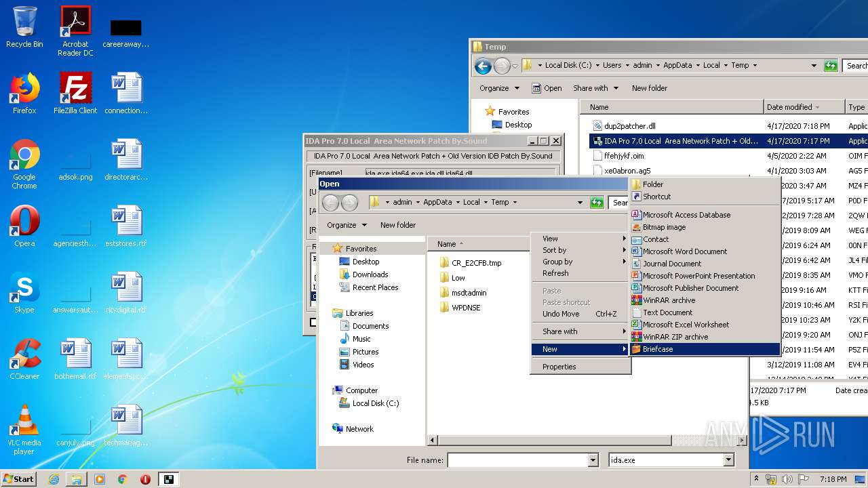Open the Firefox desktop shortcut
Viewport: 868px width, 488px height.
pyautogui.click(x=24, y=94)
